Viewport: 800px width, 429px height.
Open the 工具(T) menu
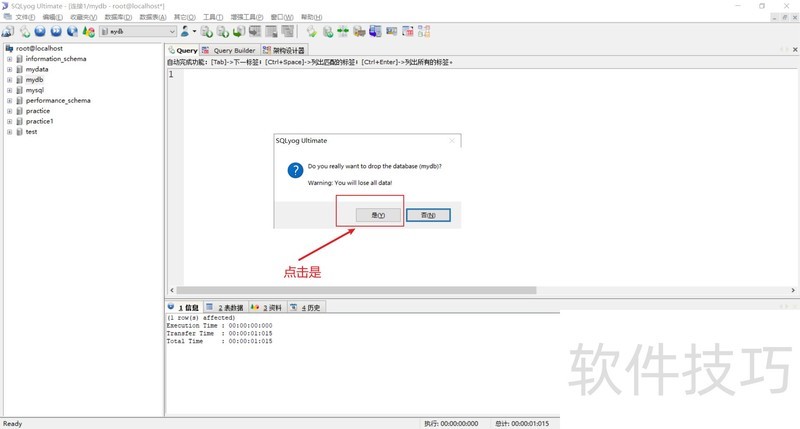click(213, 17)
